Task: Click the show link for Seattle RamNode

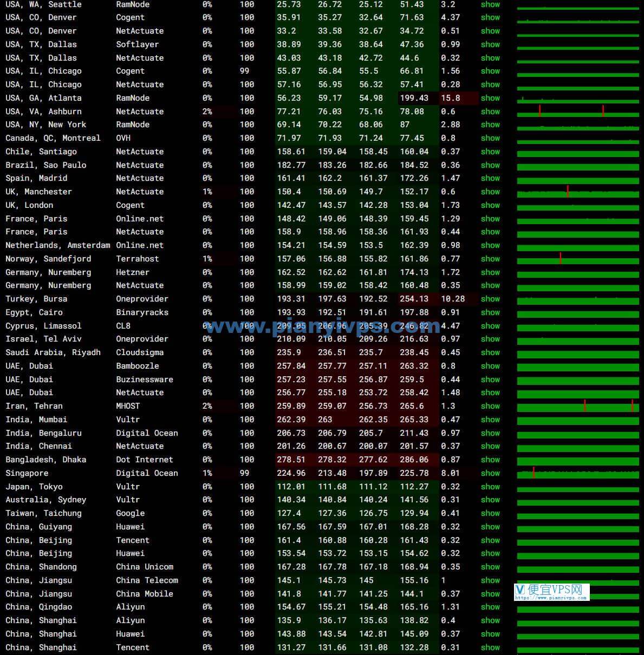Action: tap(490, 4)
